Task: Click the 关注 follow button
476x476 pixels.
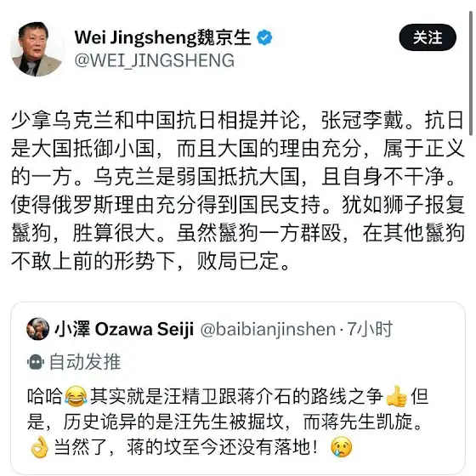Action: click(428, 37)
